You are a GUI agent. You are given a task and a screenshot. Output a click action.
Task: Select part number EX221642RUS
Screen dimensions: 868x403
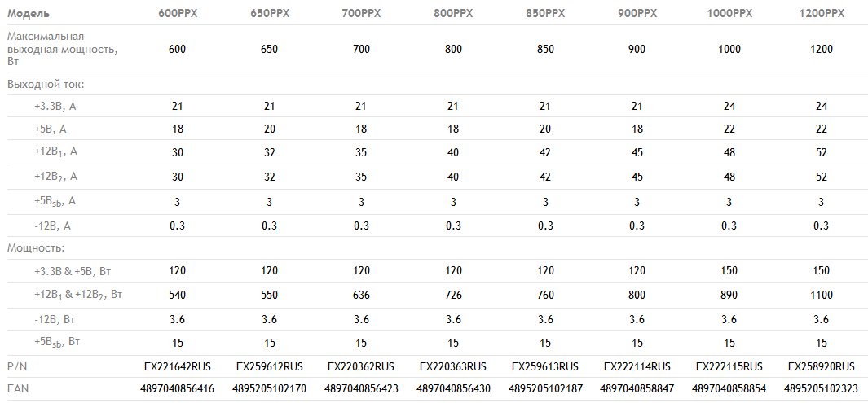[177, 366]
